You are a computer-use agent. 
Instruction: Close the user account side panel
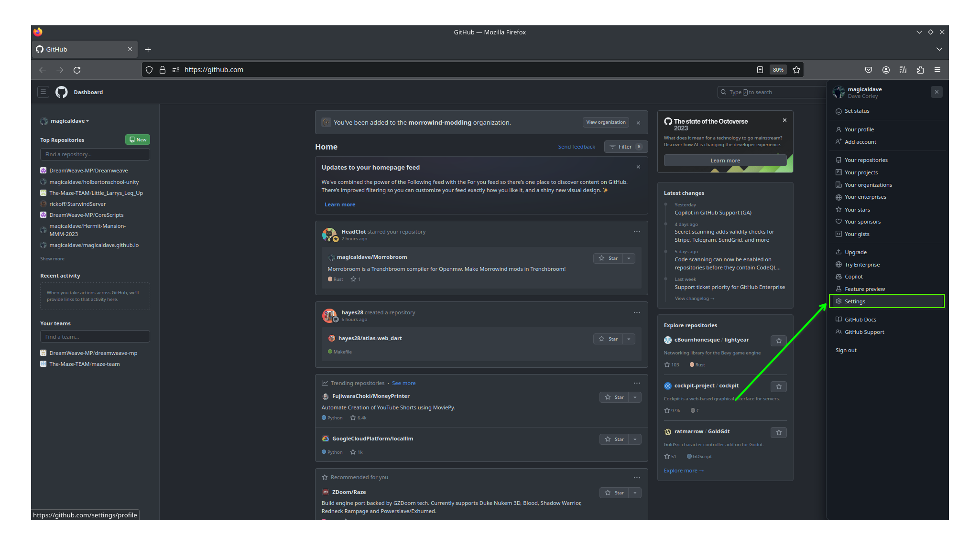(936, 92)
